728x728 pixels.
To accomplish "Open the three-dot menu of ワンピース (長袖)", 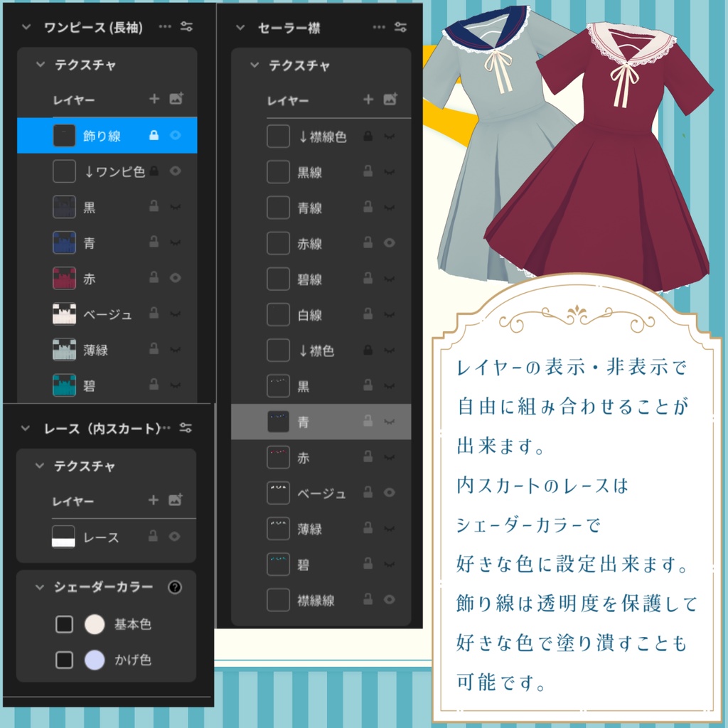I will [165, 27].
